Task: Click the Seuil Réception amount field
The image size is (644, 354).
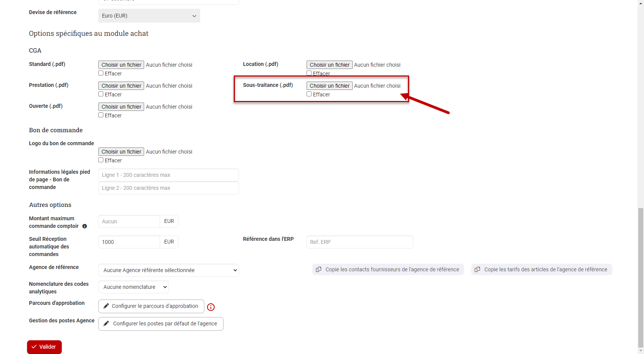Action: tap(129, 242)
